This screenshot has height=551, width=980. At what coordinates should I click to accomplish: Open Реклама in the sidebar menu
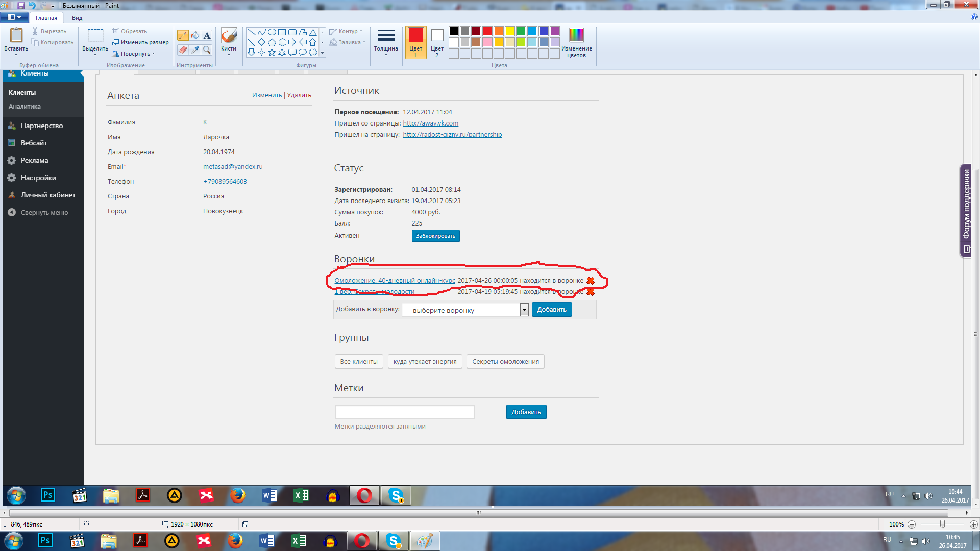[34, 160]
